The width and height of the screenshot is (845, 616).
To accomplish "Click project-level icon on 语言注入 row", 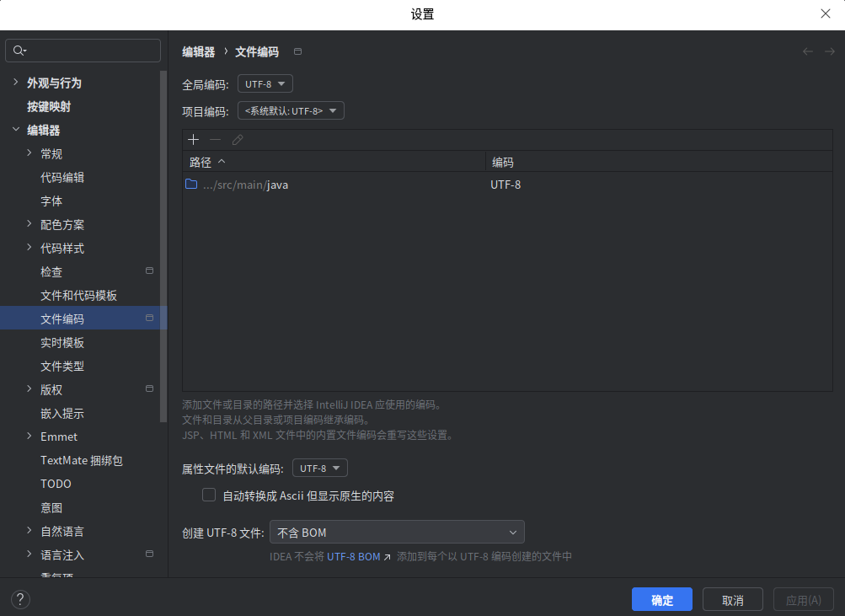I will (x=149, y=554).
